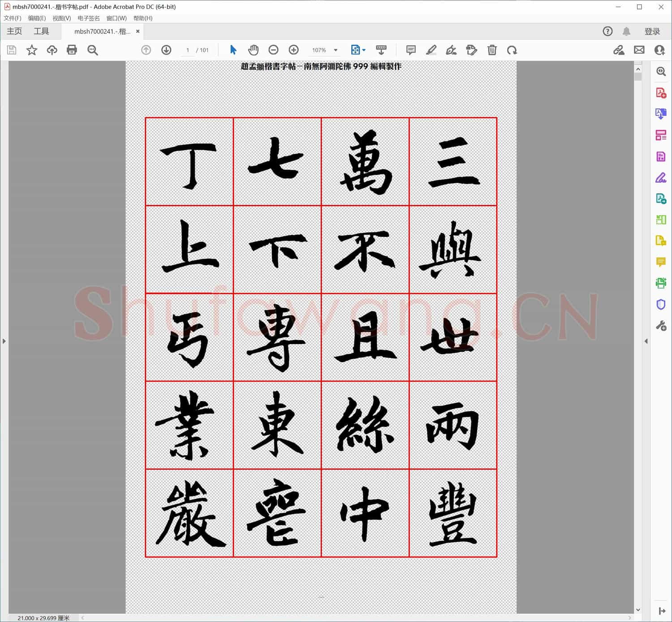Open the Organize Pages tool
The image size is (672, 622).
tap(661, 135)
